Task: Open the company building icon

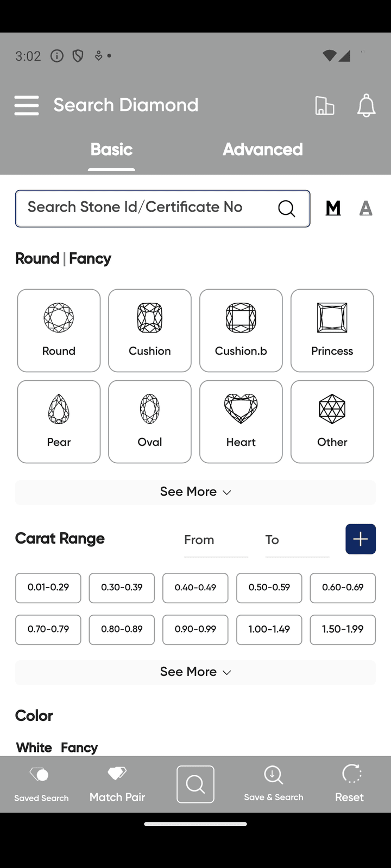Action: (x=324, y=105)
